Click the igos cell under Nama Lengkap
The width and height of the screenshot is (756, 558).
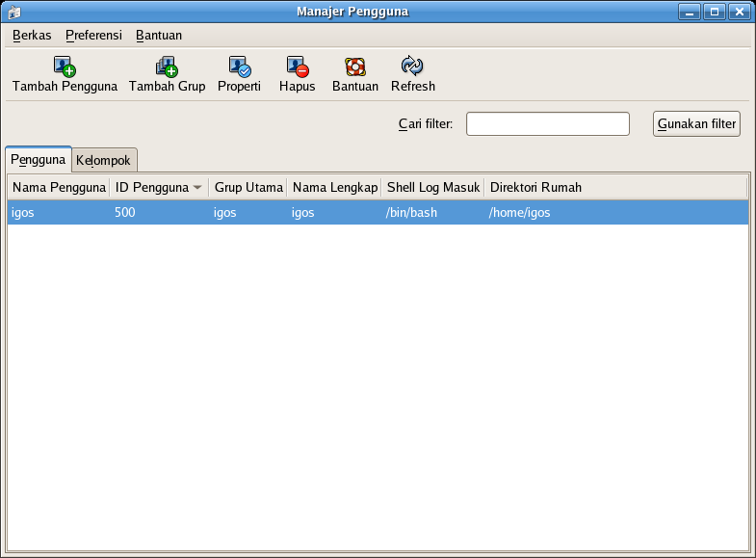[302, 213]
